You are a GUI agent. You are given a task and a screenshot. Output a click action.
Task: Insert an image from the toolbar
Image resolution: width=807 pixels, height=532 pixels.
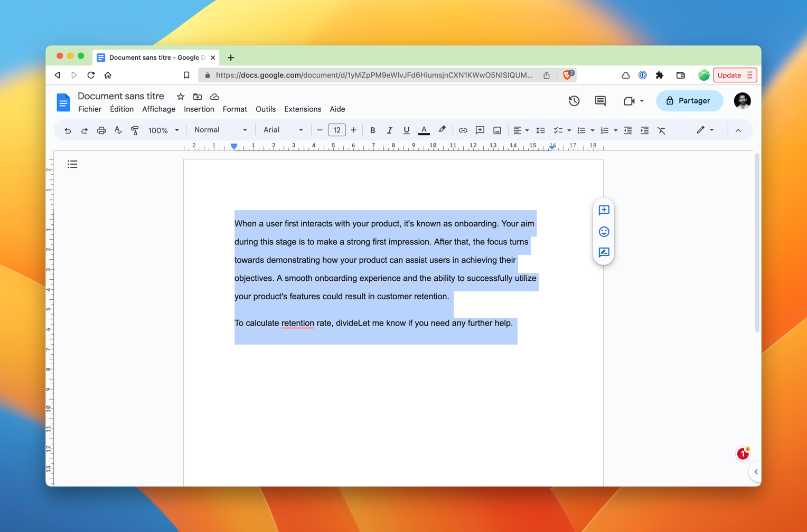(497, 130)
